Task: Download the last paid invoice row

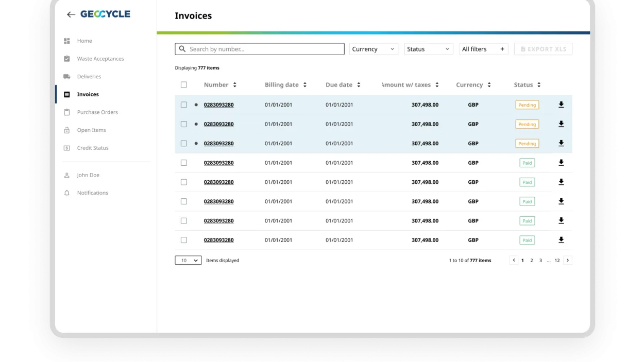Action: (x=561, y=240)
